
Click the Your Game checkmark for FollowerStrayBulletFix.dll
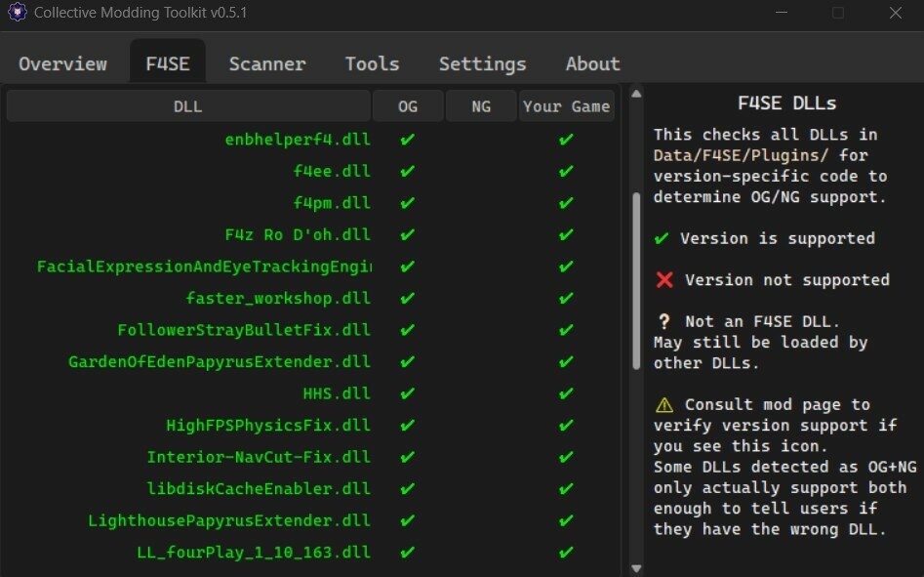(x=566, y=331)
